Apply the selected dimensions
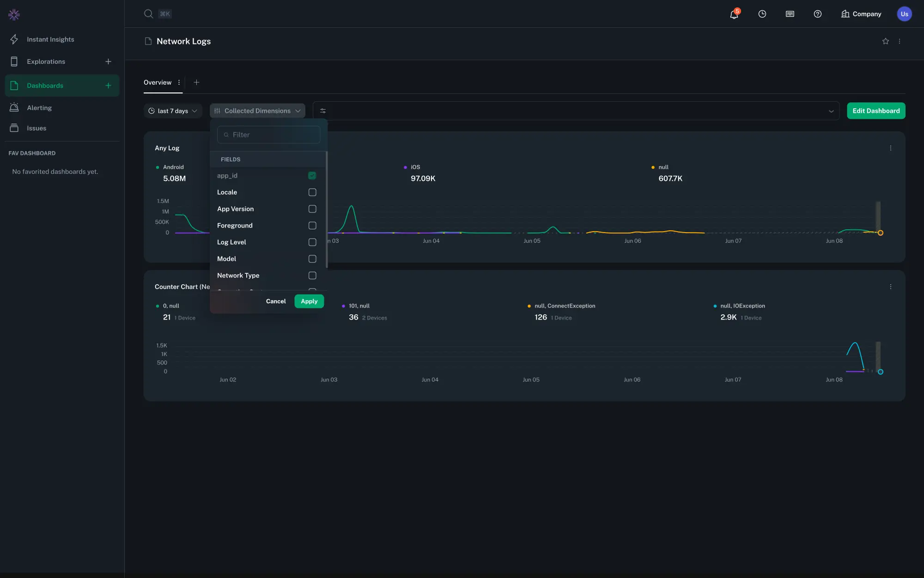 pyautogui.click(x=309, y=301)
